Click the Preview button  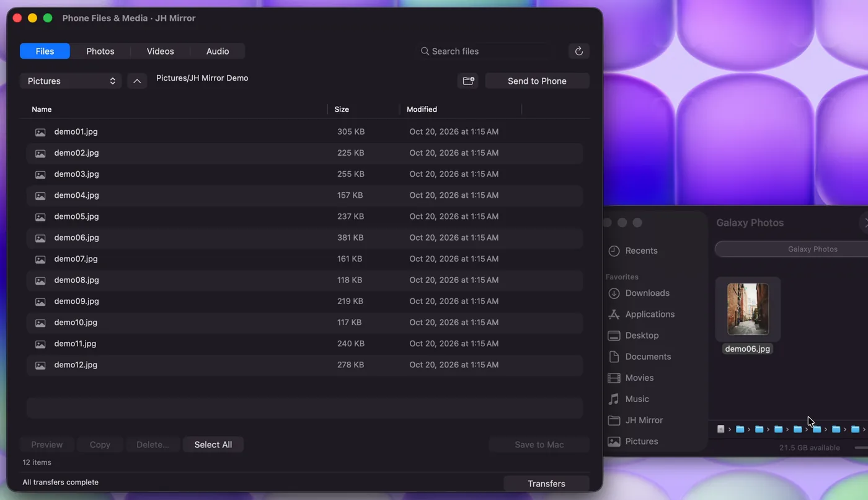point(47,445)
